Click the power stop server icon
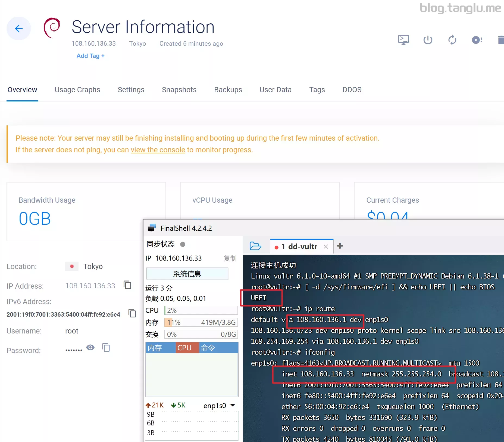This screenshot has width=504, height=442. pyautogui.click(x=428, y=40)
